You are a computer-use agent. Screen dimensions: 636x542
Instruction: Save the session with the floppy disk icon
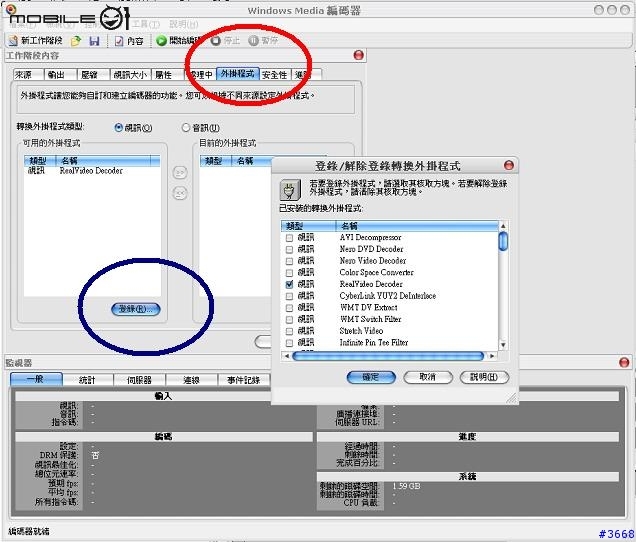click(x=95, y=41)
